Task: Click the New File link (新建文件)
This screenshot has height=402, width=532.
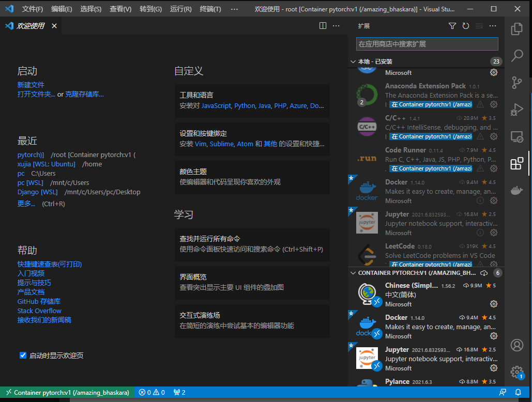Action: point(31,85)
